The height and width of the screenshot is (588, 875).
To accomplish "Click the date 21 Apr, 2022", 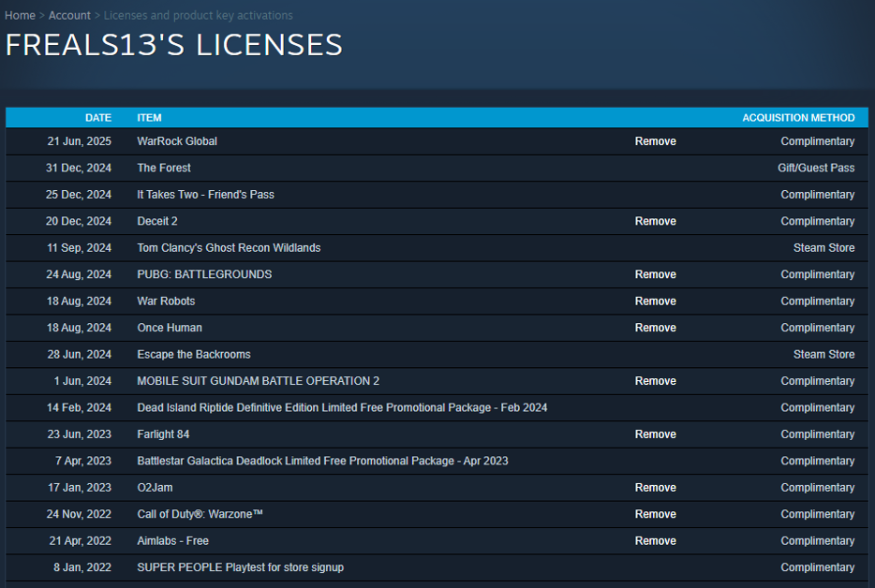I will click(x=80, y=540).
